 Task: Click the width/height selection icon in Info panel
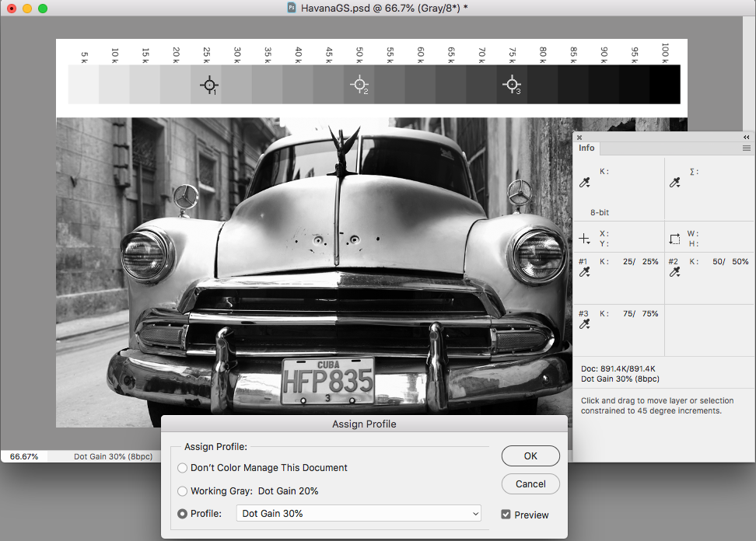(x=675, y=238)
